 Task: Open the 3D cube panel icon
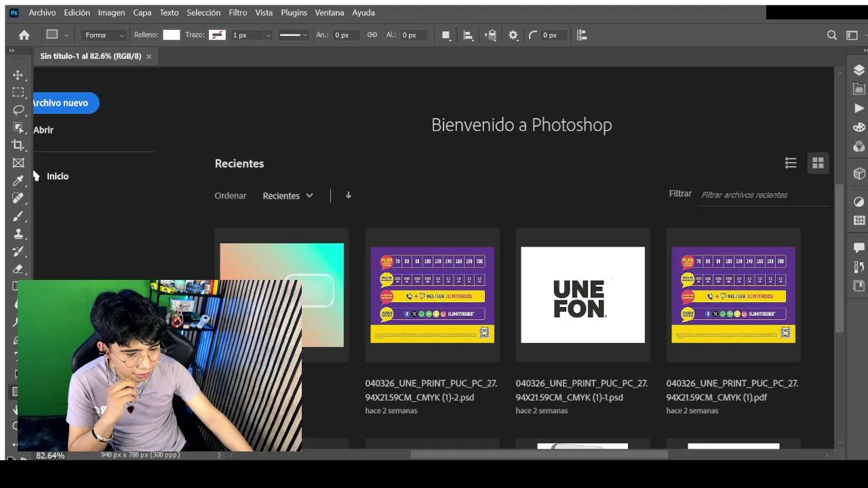pos(859,174)
